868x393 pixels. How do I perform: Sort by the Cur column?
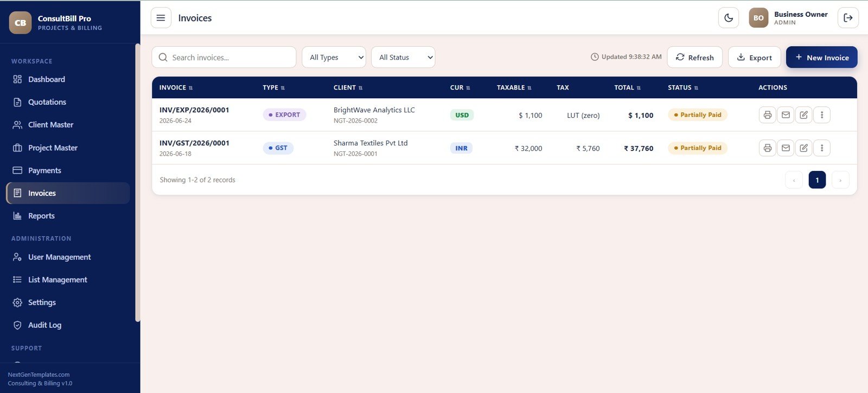point(460,87)
